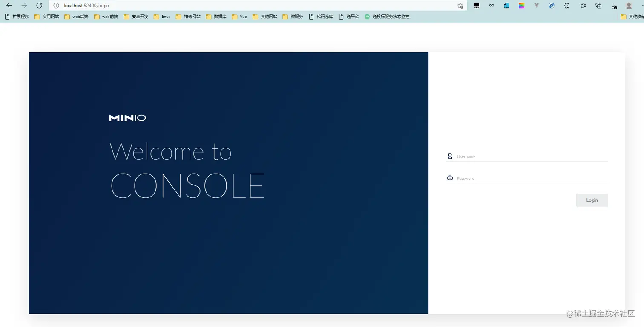Open the 扩展程序 bookmark
The width and height of the screenshot is (644, 327).
point(17,17)
